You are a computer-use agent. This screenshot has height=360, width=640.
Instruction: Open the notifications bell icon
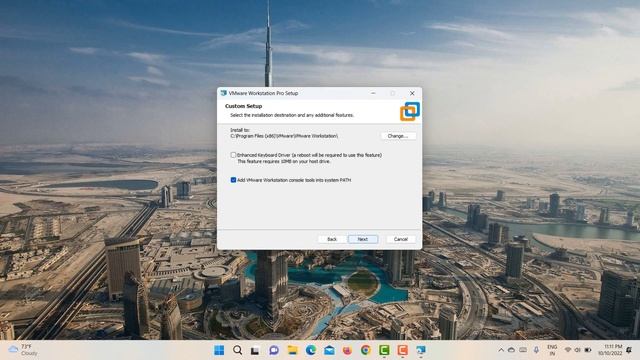click(x=629, y=350)
